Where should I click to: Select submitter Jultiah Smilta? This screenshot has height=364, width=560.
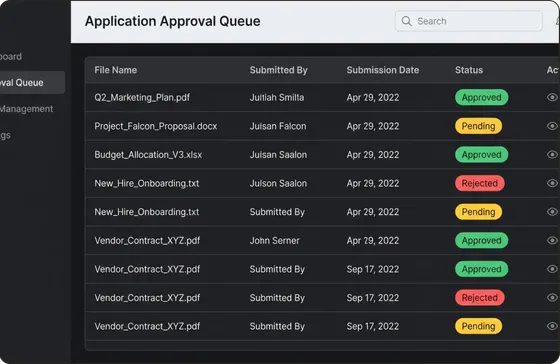point(277,97)
